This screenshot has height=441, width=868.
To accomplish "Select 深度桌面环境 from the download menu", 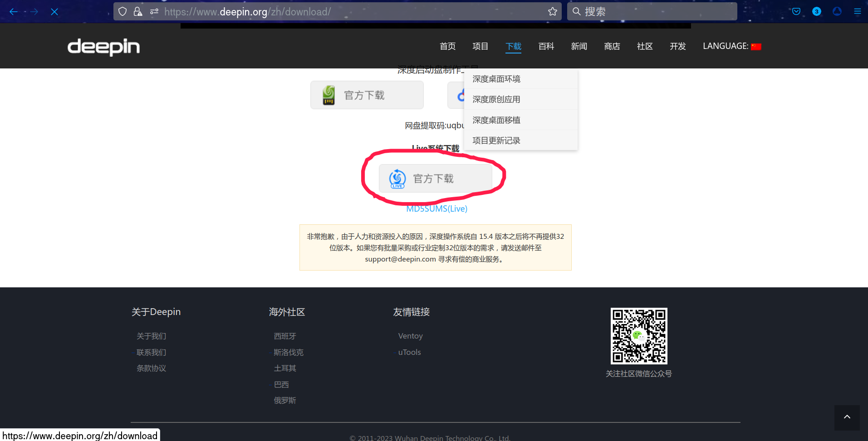I will coord(495,78).
